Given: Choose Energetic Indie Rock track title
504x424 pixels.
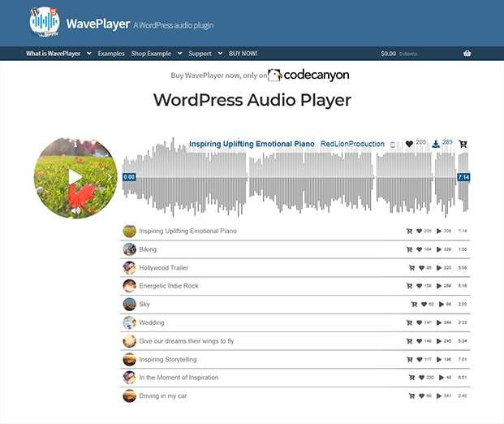Looking at the screenshot, I should (x=169, y=286).
